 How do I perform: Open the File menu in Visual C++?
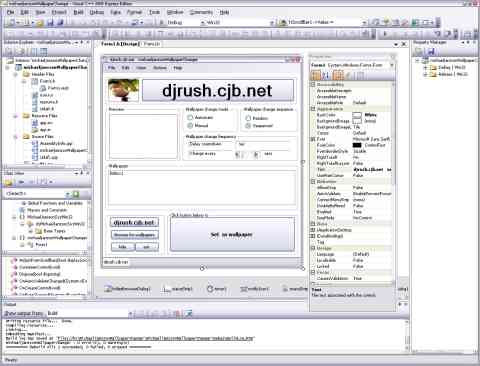[x=10, y=12]
